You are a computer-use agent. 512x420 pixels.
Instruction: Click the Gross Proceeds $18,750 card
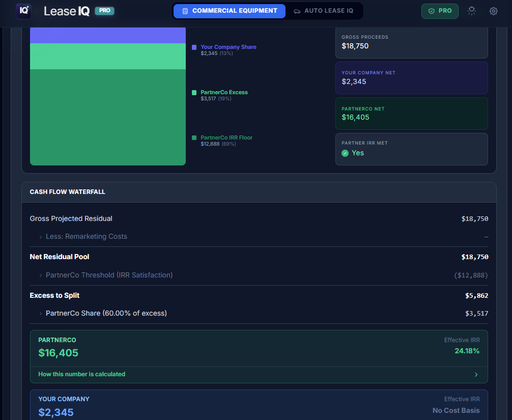pos(411,43)
